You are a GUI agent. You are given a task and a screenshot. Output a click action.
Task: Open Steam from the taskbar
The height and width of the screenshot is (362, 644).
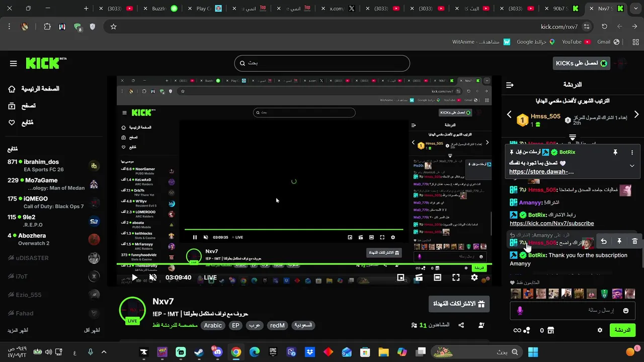click(x=199, y=352)
